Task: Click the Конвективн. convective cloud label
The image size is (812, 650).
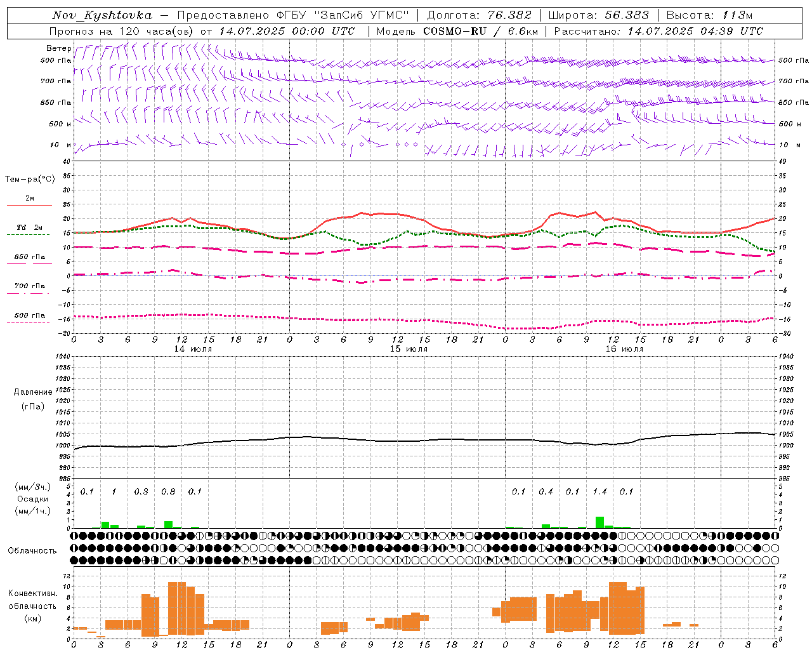Action: pos(32,594)
